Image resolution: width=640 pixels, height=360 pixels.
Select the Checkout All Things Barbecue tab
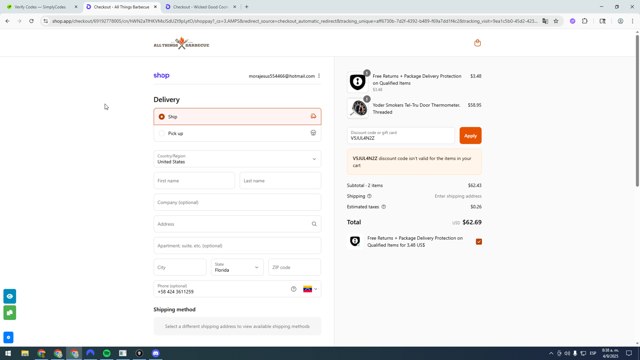pyautogui.click(x=121, y=7)
